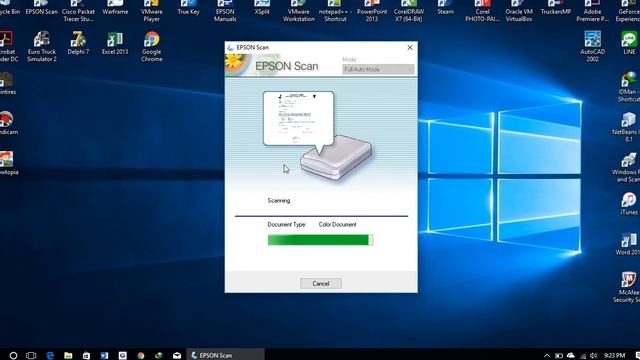This screenshot has width=640, height=360.
Task: Select the Corel PHOTO-PAINT desktop icon
Action: point(482,11)
